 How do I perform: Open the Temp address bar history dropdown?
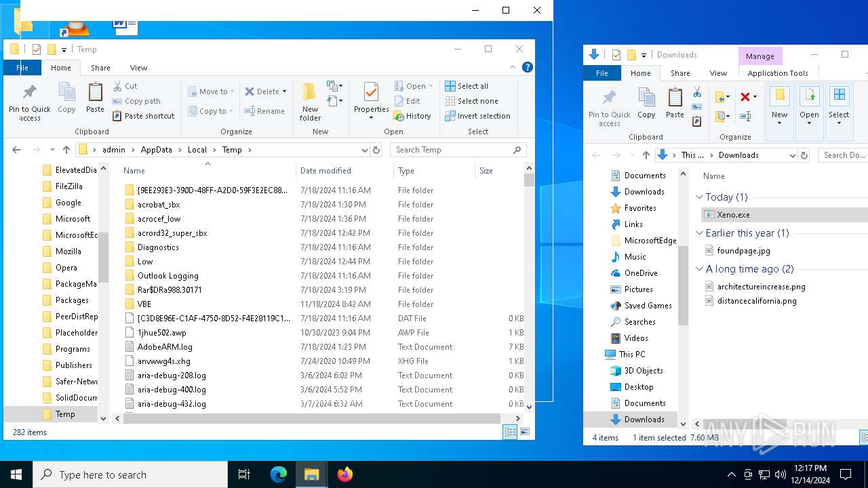(x=365, y=150)
